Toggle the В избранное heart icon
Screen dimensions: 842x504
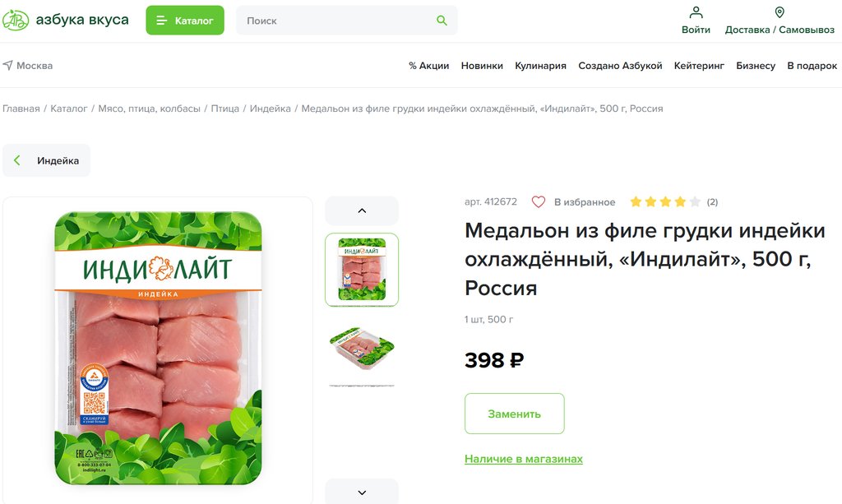(x=538, y=201)
